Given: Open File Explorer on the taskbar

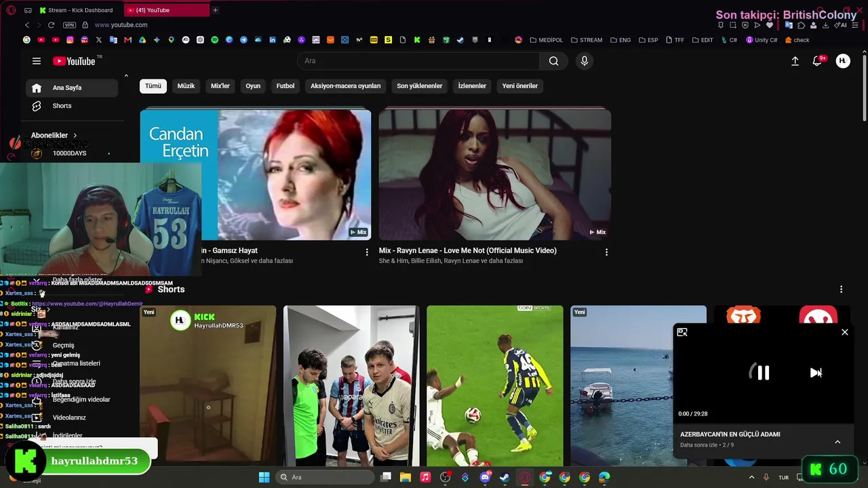Looking at the screenshot, I should click(x=405, y=477).
